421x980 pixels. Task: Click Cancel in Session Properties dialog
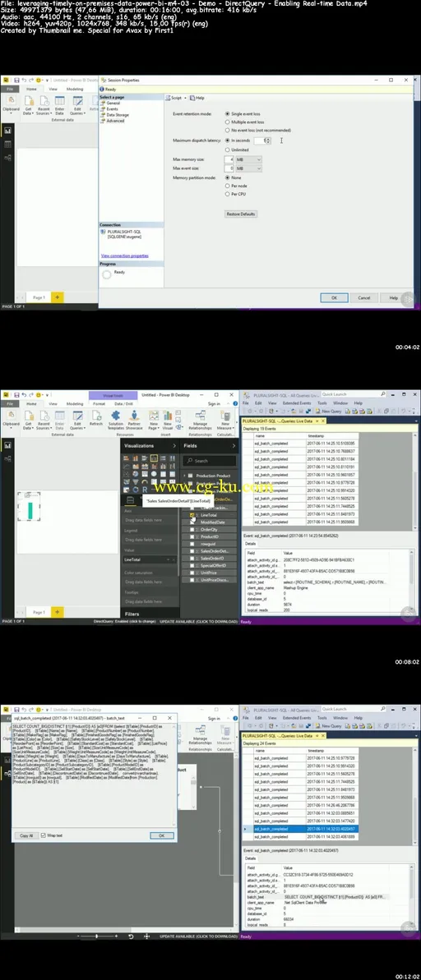[x=364, y=298]
